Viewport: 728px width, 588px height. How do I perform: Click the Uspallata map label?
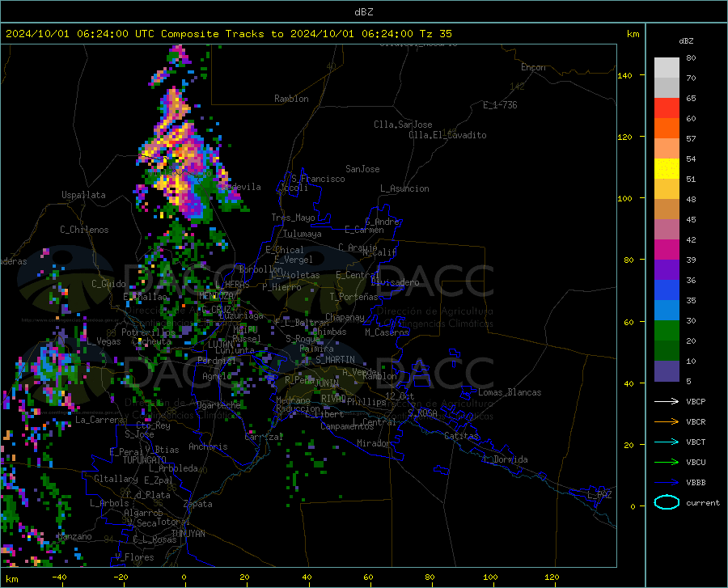point(83,195)
